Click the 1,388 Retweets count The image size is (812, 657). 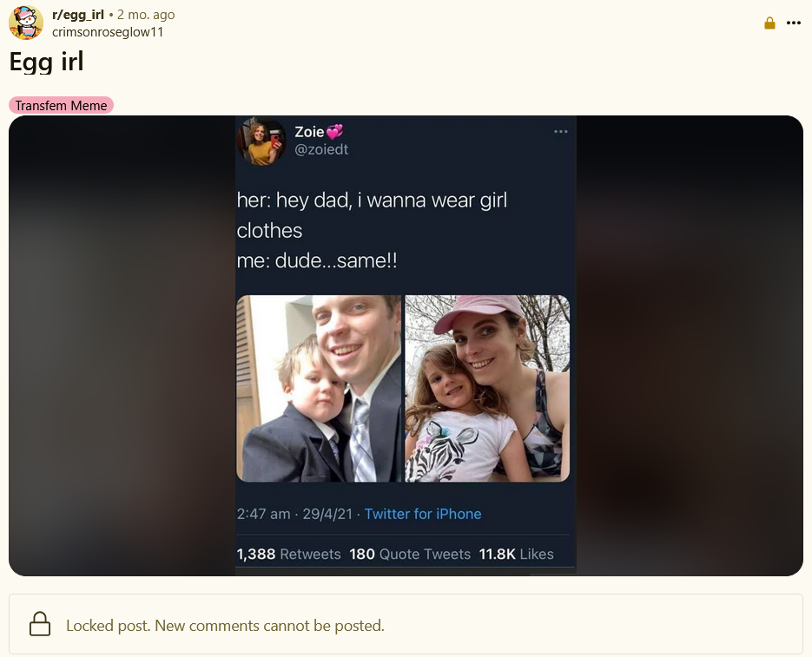tap(288, 554)
